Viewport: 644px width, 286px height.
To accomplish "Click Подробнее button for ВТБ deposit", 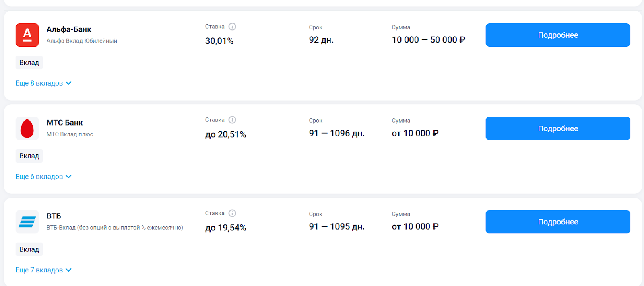I will point(558,222).
